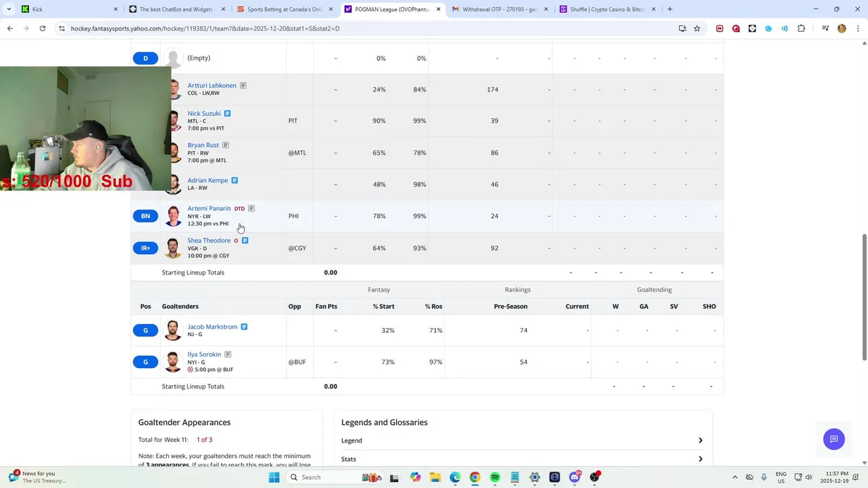Click the install app icon in address bar

click(x=682, y=28)
